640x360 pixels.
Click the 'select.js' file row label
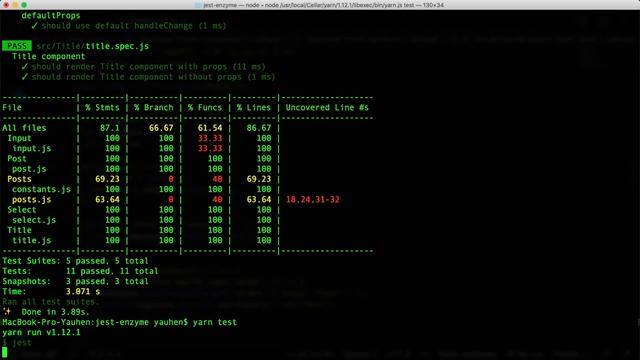click(x=34, y=220)
